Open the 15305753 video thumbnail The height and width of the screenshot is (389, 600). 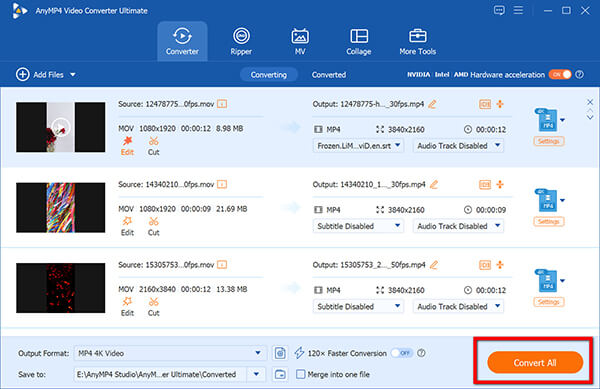pos(60,288)
